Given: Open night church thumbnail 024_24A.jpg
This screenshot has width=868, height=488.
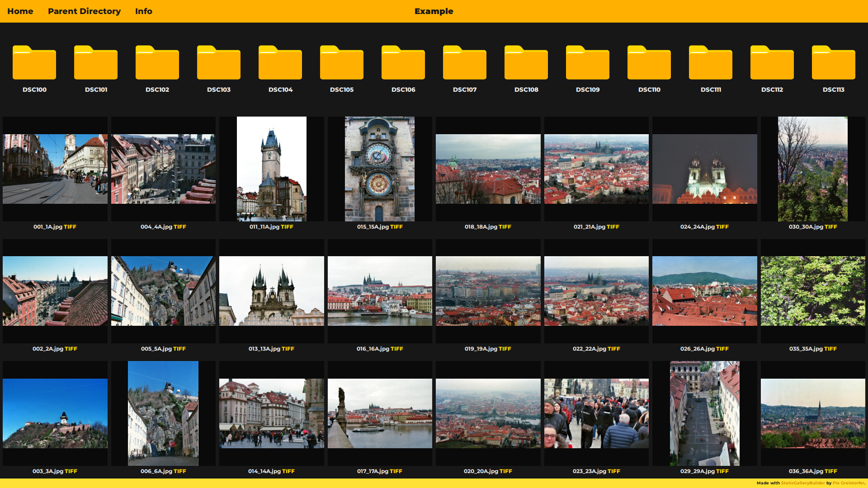Looking at the screenshot, I should [x=704, y=169].
